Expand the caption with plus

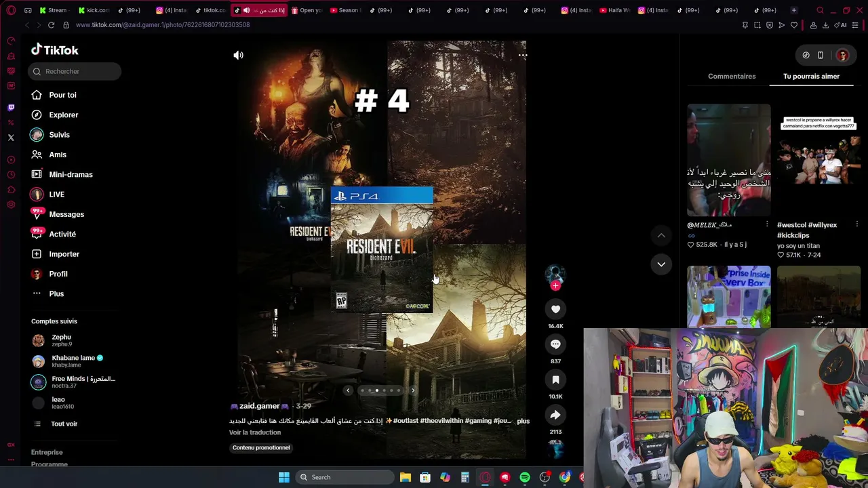click(523, 421)
